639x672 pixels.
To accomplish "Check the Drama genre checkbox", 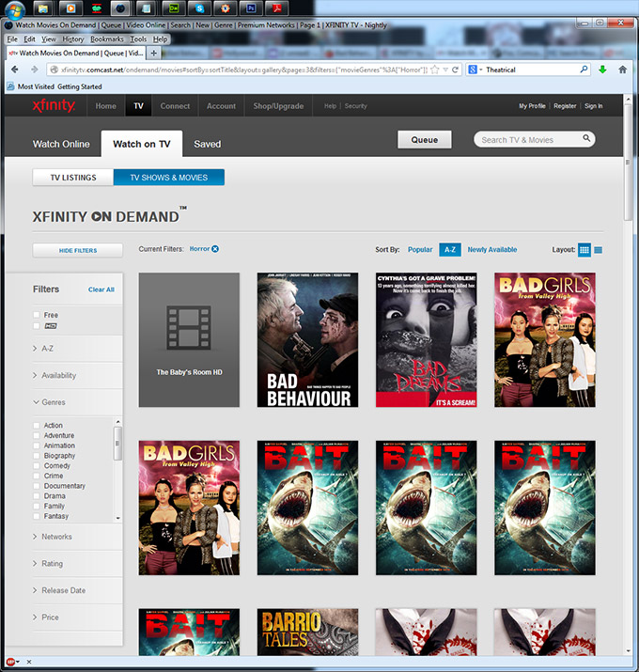I will point(37,496).
